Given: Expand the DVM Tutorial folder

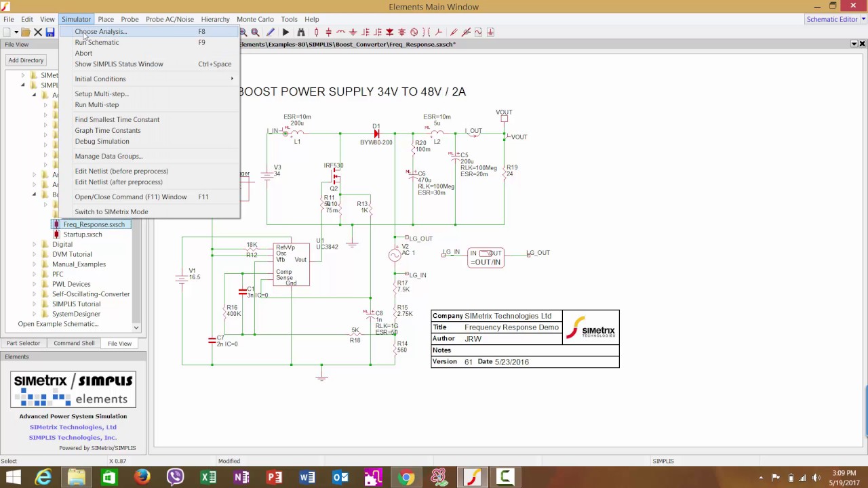Looking at the screenshot, I should (x=35, y=254).
